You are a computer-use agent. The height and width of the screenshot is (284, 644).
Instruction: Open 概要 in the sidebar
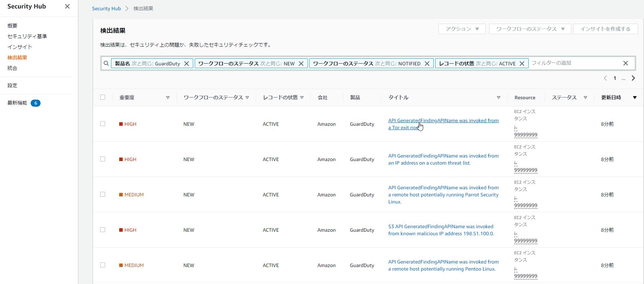12,26
